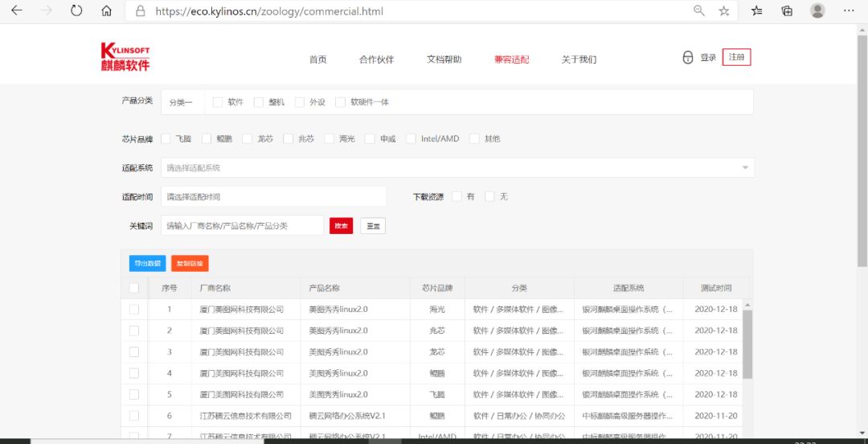Check the 整机 category checkbox
Viewport: 868px width, 444px height.
click(x=259, y=102)
